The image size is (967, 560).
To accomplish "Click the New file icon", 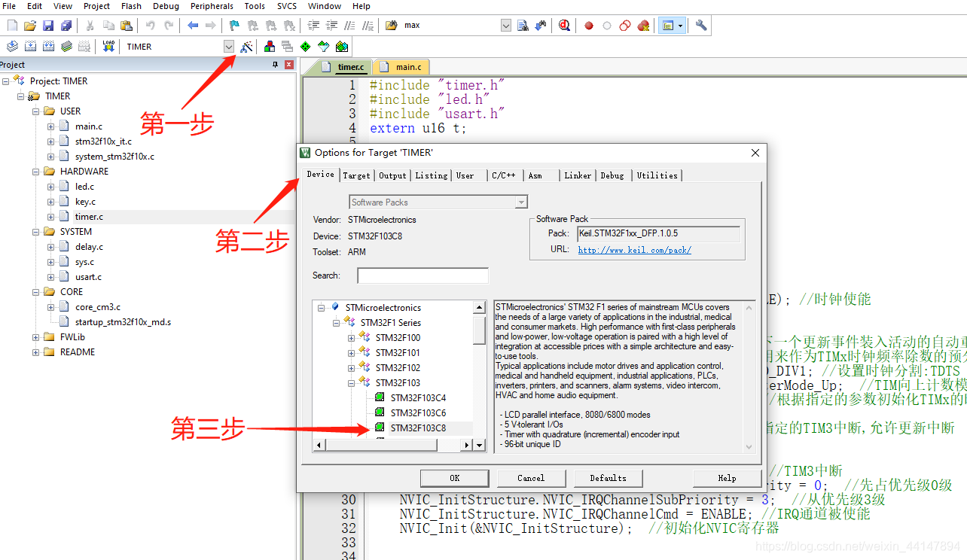I will [13, 26].
